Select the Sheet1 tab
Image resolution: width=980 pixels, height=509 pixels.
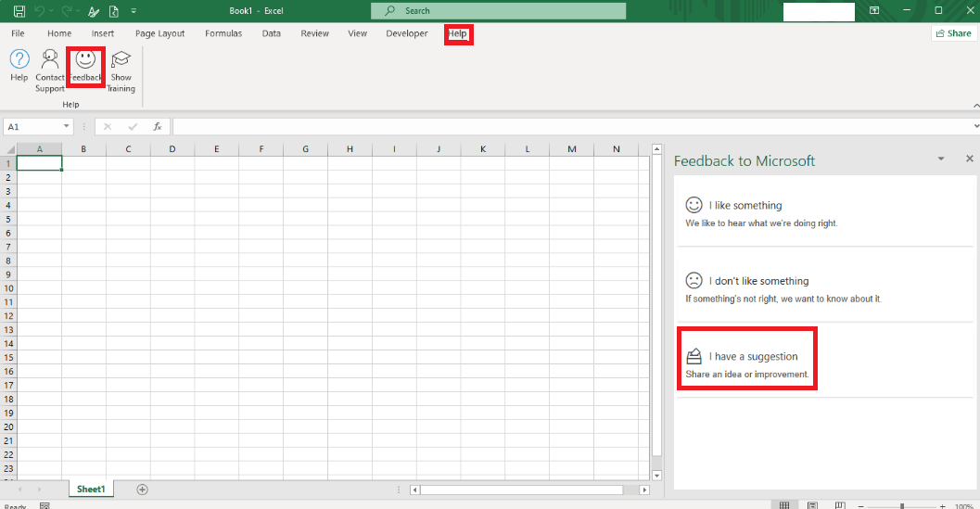point(91,489)
